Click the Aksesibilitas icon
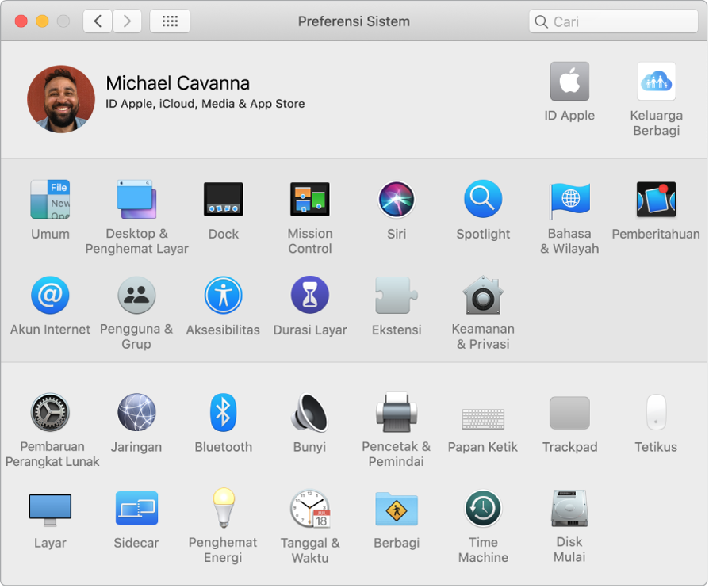Image resolution: width=709 pixels, height=588 pixels. pos(223,296)
